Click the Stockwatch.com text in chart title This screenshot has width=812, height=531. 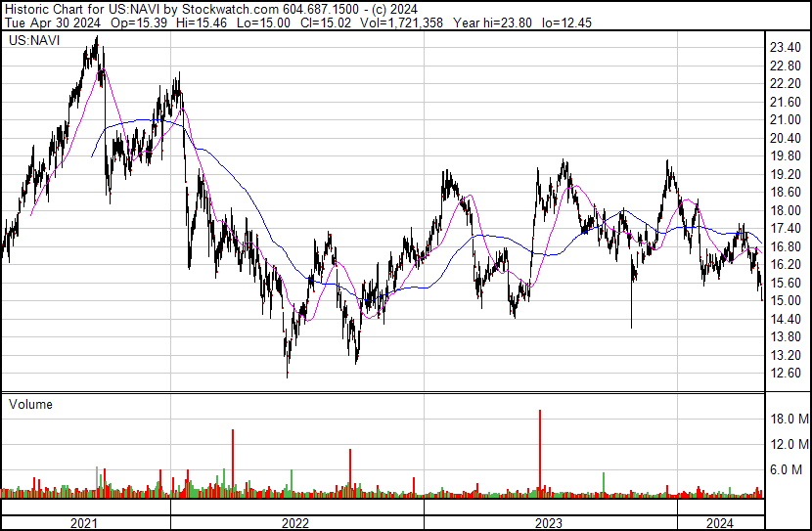(231, 10)
